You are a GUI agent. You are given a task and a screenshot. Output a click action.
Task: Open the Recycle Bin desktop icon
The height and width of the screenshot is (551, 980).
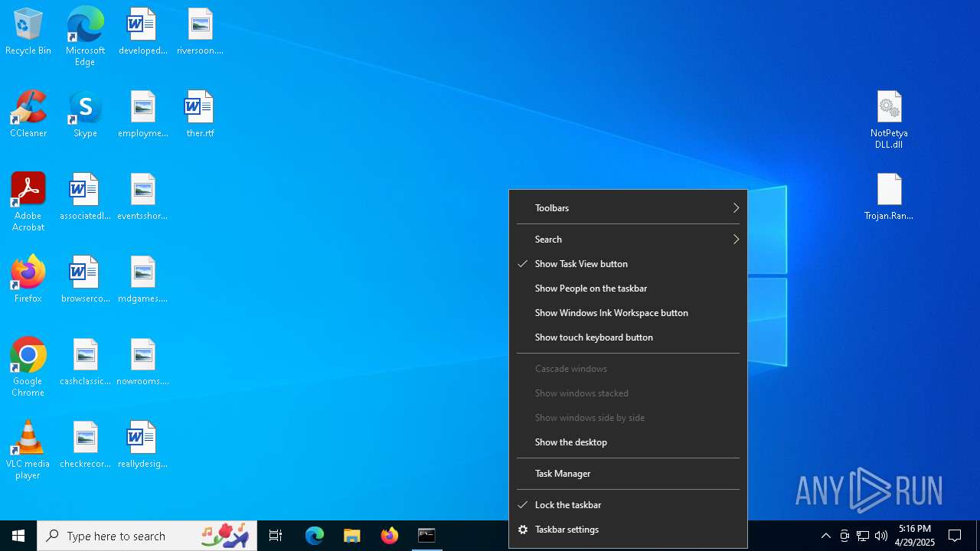(28, 32)
